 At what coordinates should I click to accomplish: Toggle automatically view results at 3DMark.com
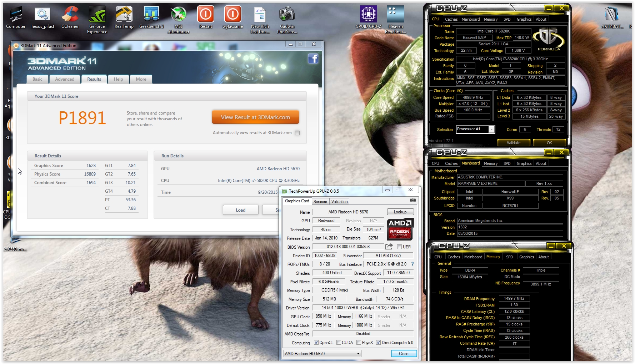[x=297, y=133]
